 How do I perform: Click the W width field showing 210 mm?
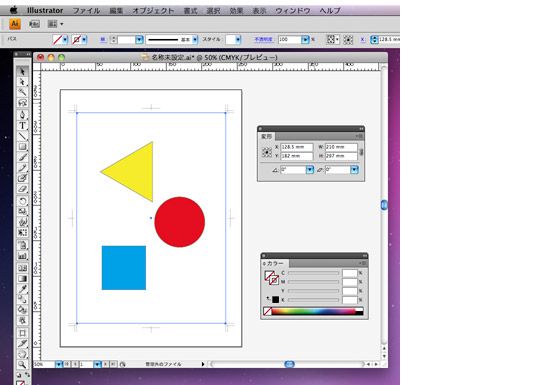click(x=341, y=147)
